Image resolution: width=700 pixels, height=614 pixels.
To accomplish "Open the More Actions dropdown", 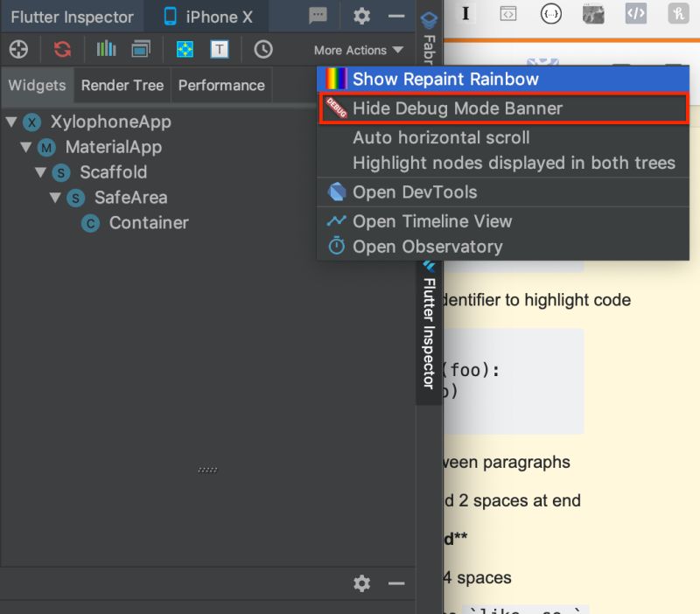I will tap(359, 50).
